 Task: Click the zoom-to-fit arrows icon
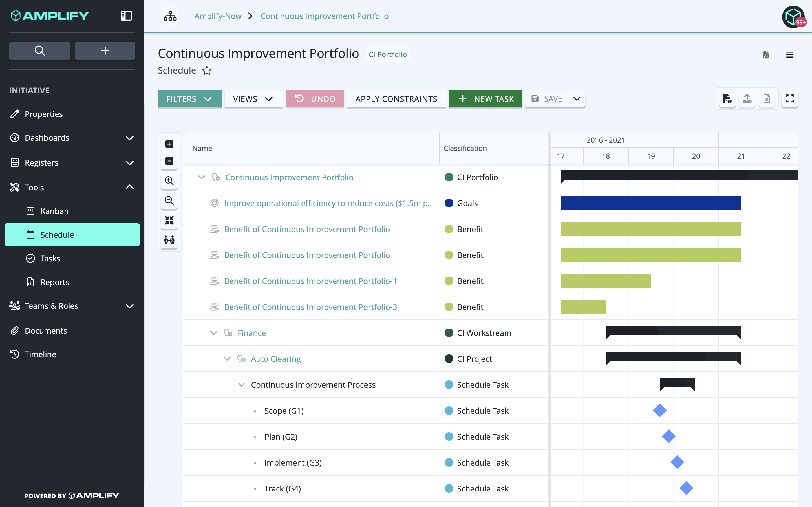169,220
